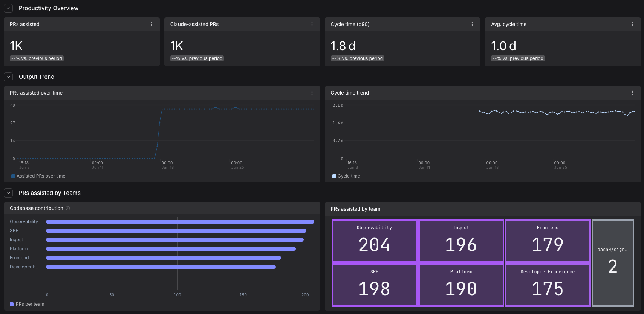This screenshot has width=644, height=314.
Task: Click the Observability bar in Codebase contribution
Action: tap(180, 222)
